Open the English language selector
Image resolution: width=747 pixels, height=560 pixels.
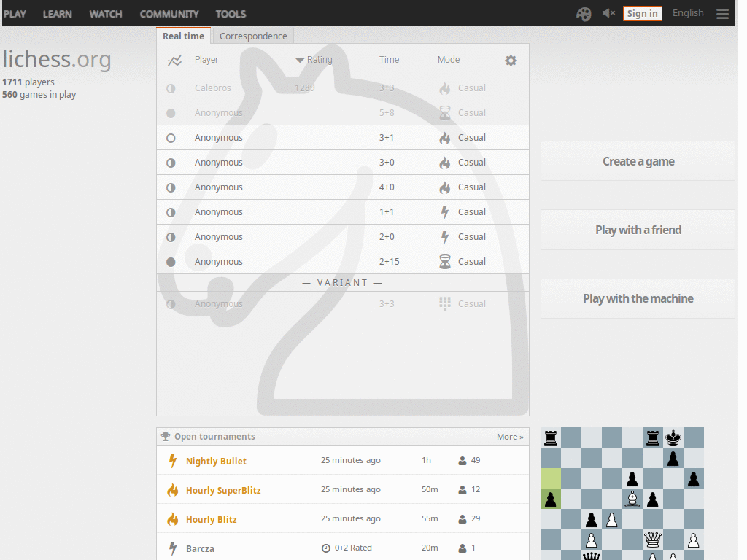pyautogui.click(x=688, y=13)
